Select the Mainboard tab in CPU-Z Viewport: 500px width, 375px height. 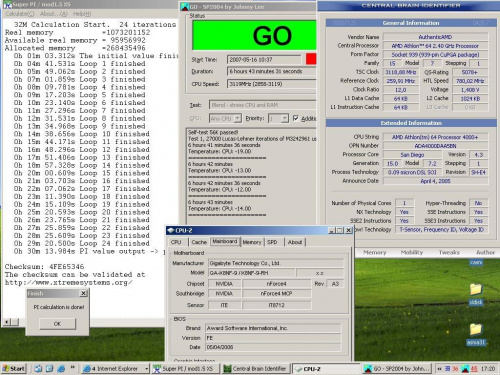225,242
